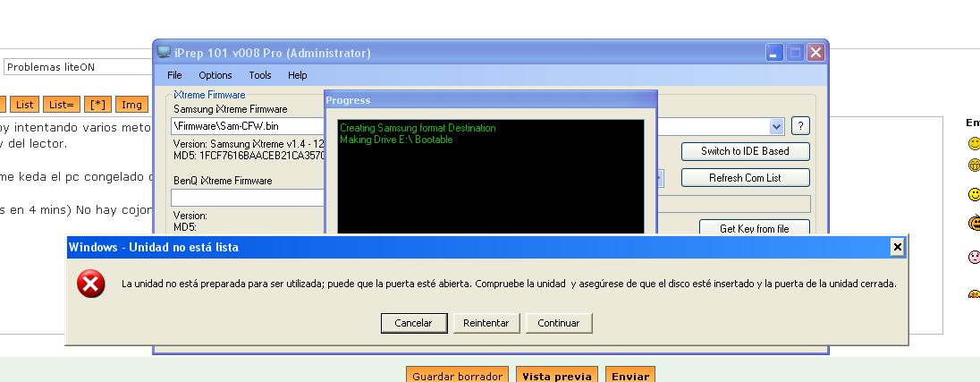
Task: Minimize the iPrep window
Action: point(774,53)
